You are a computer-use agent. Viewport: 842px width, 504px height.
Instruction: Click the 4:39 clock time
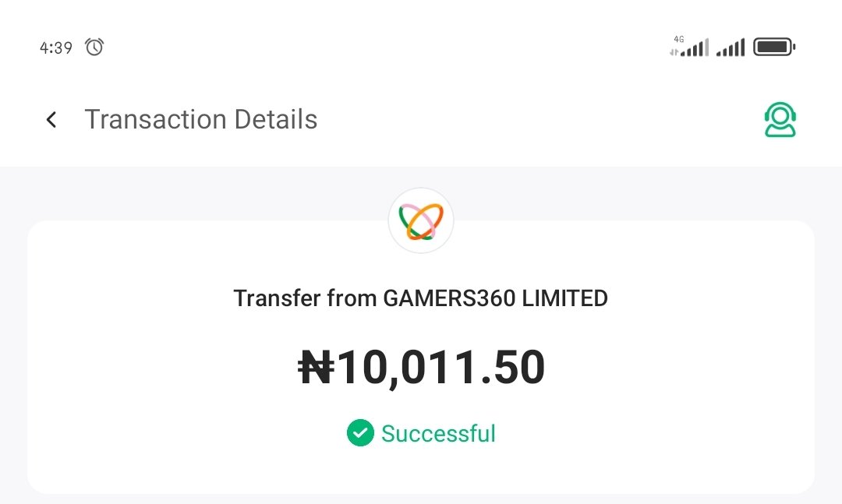coord(56,48)
